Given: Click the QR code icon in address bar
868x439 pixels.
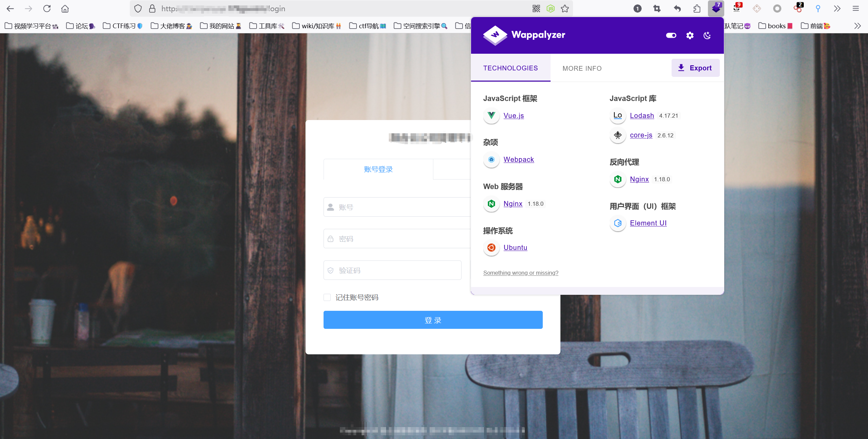Looking at the screenshot, I should (536, 9).
